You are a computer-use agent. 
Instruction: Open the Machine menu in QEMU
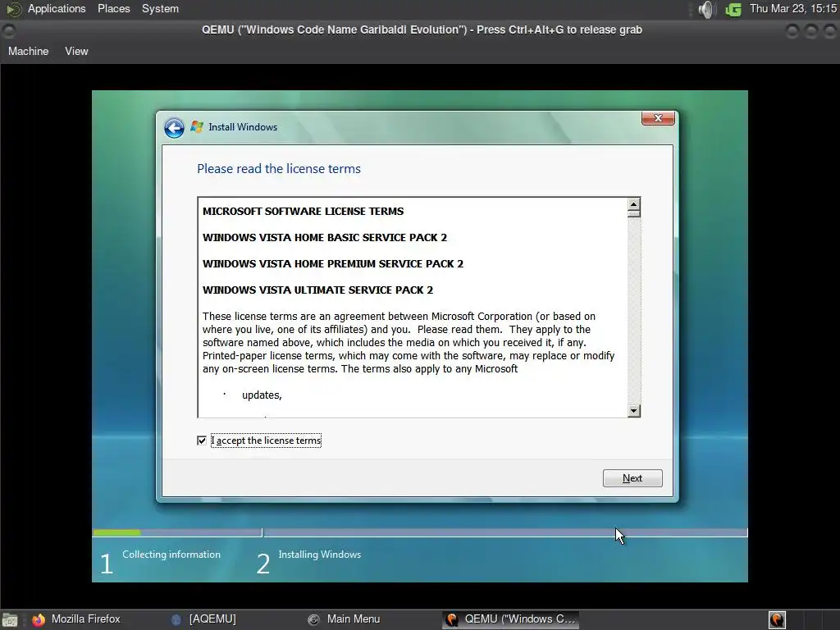click(29, 52)
